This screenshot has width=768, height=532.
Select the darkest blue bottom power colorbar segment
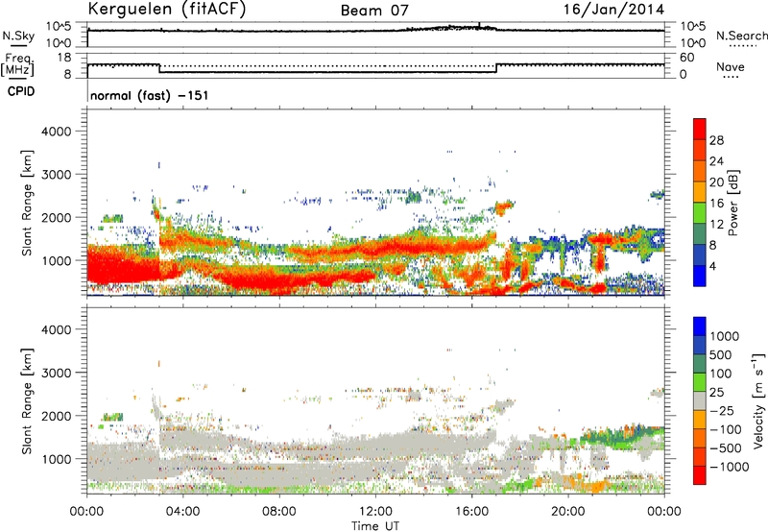(x=700, y=276)
